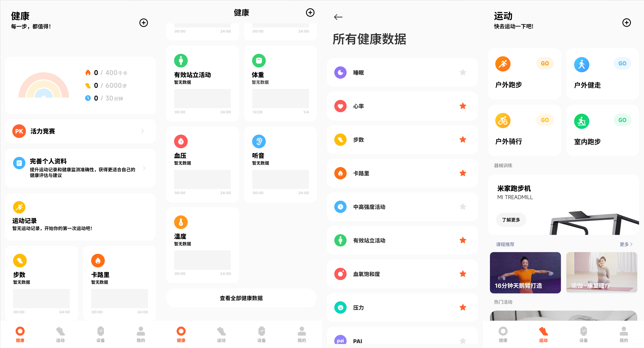The image size is (644, 348).
Task: Toggle favorite star for 中高强度活动
Action: pos(463,207)
